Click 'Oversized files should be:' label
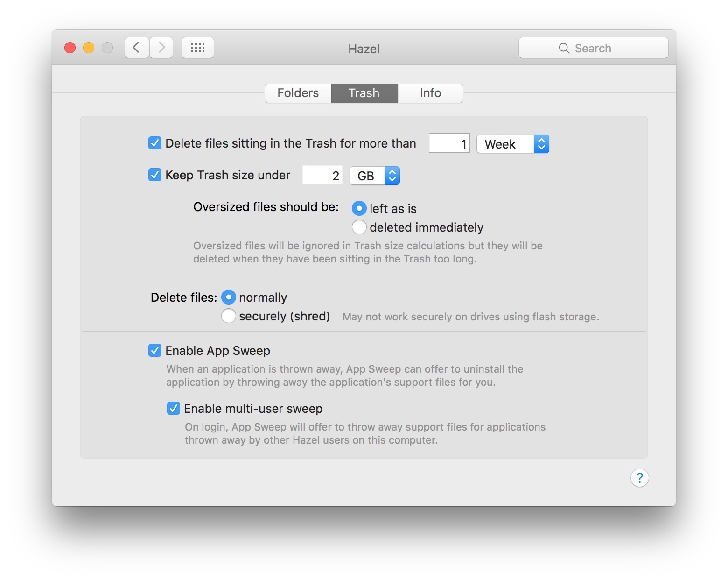The image size is (728, 581). pos(266,207)
